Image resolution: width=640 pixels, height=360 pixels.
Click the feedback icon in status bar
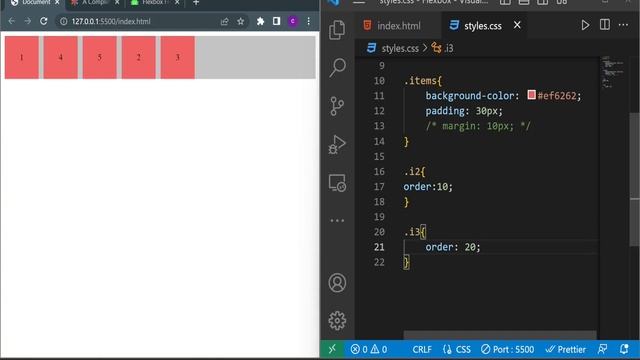pyautogui.click(x=602, y=349)
